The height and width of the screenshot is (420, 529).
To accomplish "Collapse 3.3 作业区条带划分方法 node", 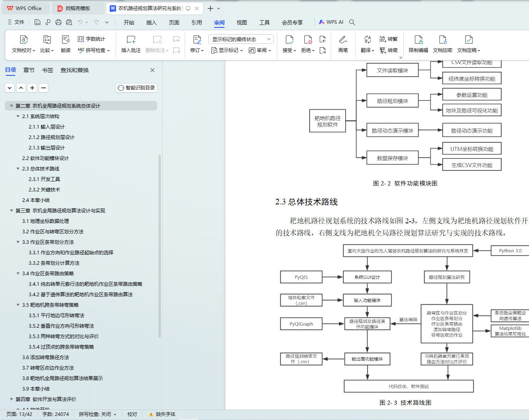I will (18, 242).
